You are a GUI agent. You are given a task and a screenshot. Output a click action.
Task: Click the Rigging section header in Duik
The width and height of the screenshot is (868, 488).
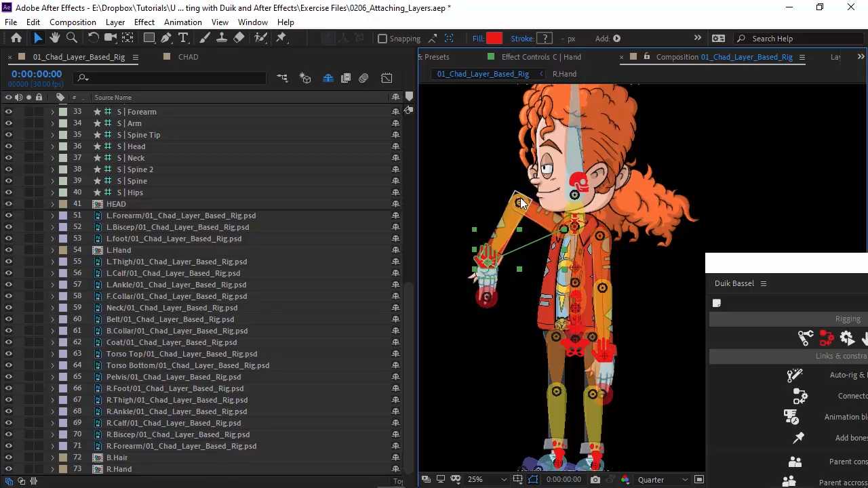[847, 319]
